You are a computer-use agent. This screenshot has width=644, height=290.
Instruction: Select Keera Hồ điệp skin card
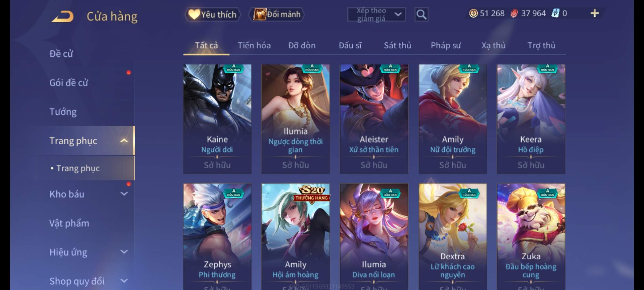pyautogui.click(x=531, y=119)
